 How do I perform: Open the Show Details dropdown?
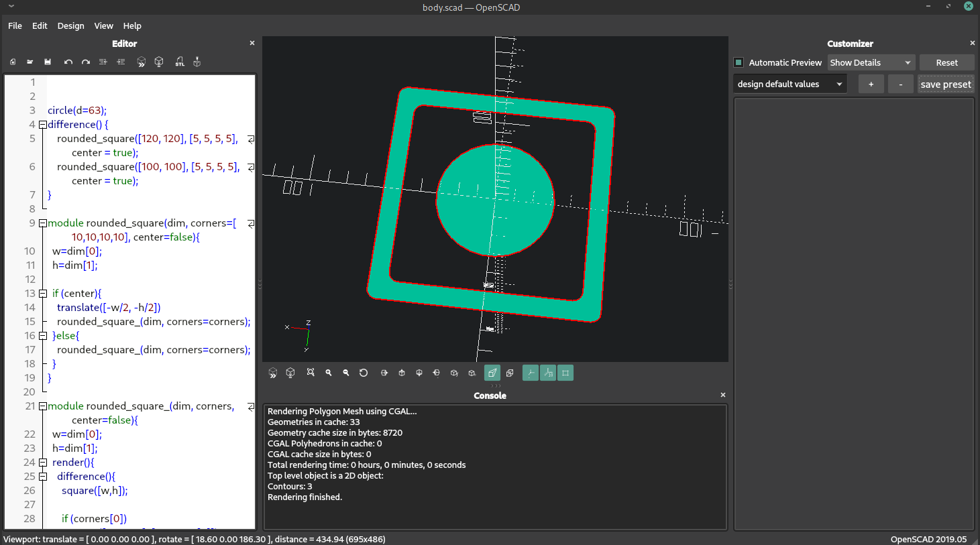pos(871,62)
